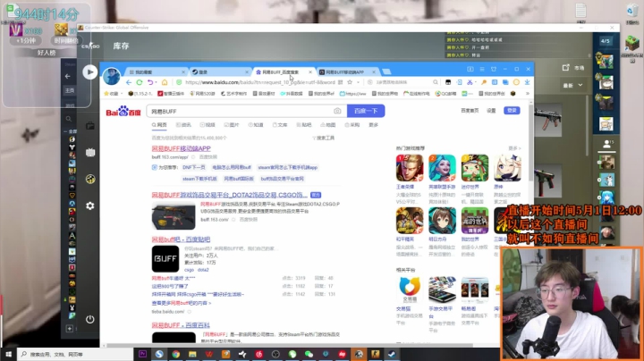Image resolution: width=644 pixels, height=361 pixels.
Task: Select the 图片 search category
Action: click(x=232, y=125)
